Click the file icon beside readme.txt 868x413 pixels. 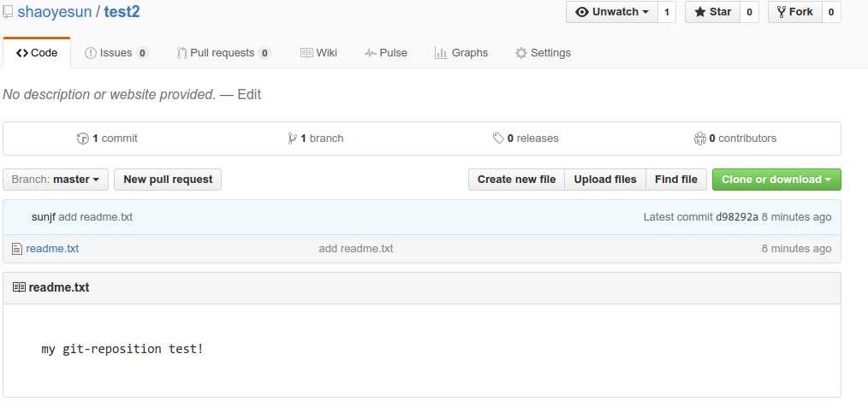17,250
